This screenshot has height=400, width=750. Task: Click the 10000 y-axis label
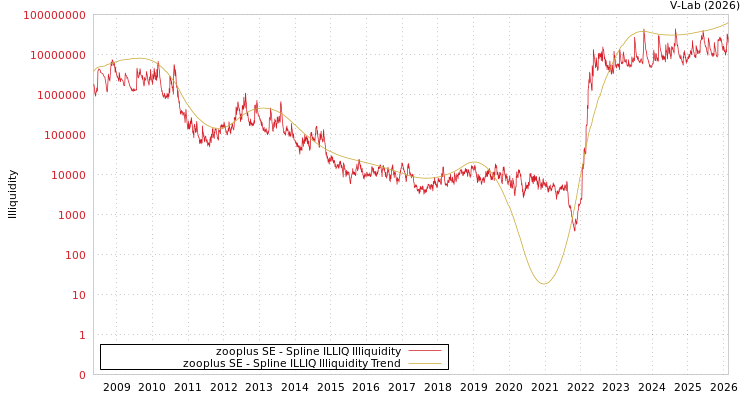[x=68, y=175]
